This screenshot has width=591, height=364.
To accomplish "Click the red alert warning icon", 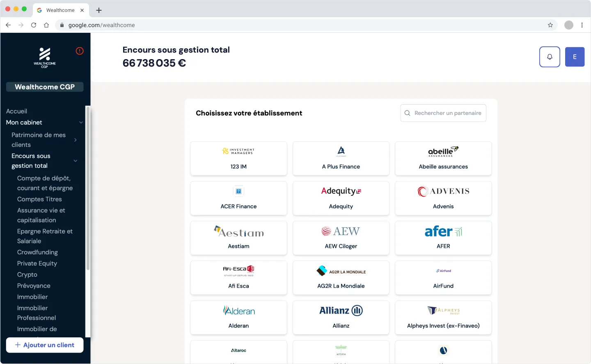I will (x=80, y=51).
